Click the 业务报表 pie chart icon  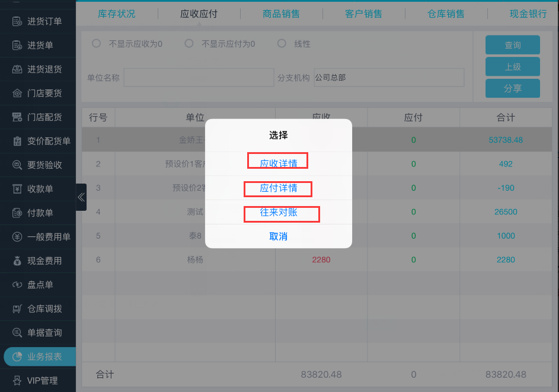click(17, 357)
